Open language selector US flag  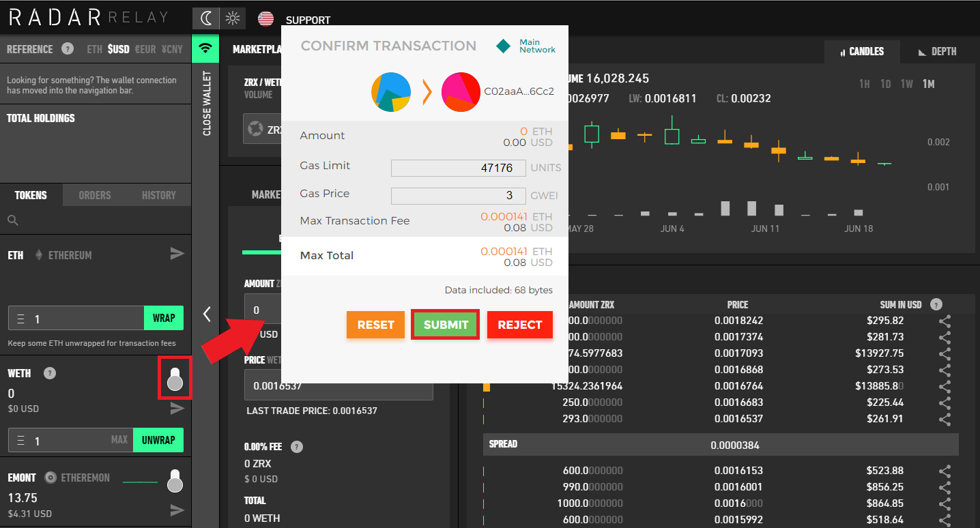(265, 19)
